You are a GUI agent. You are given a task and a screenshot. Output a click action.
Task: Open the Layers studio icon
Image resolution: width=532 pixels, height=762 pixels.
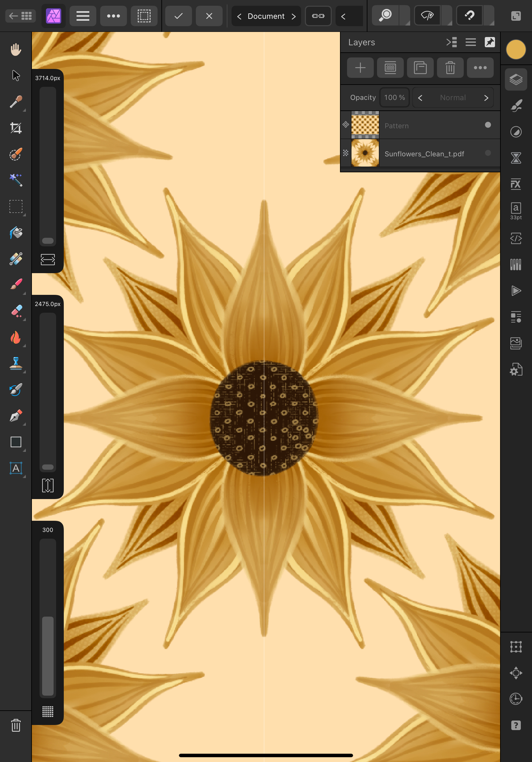[x=516, y=80]
